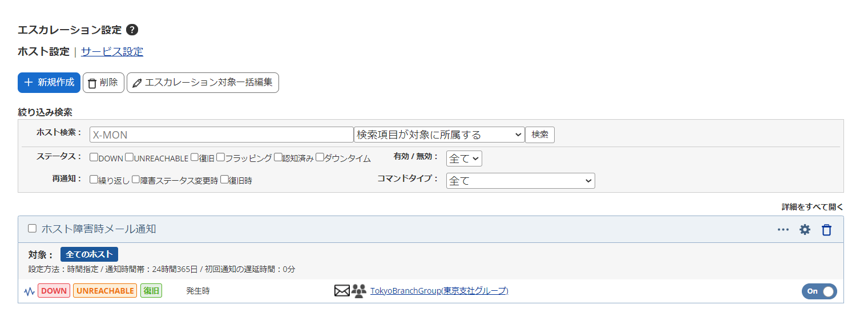Open the TokyoBranchGroup link
The image size is (868, 325).
[439, 291]
